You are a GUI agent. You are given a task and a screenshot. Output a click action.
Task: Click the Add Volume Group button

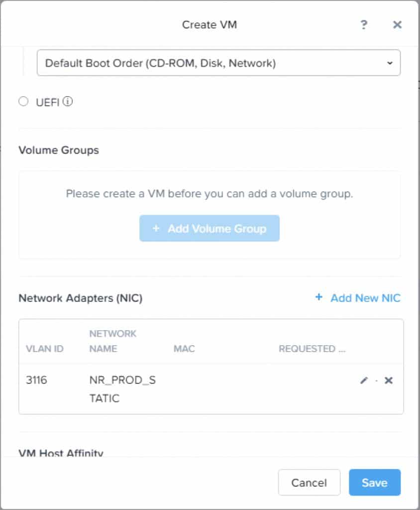(x=210, y=228)
